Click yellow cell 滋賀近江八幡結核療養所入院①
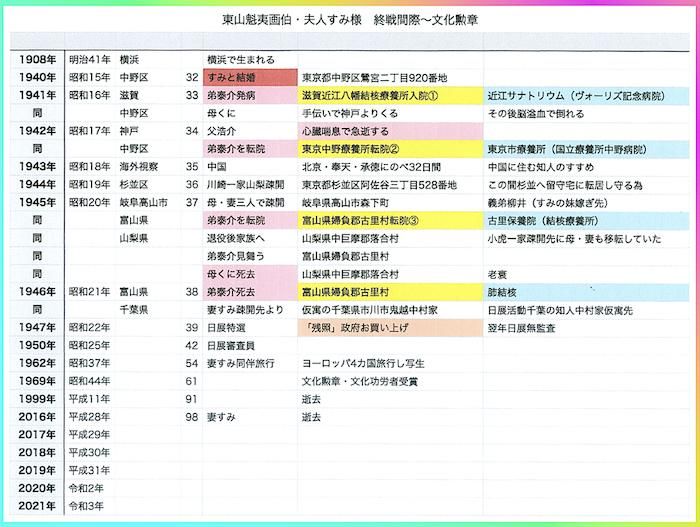Viewport: 700px width, 527px height. (x=391, y=95)
